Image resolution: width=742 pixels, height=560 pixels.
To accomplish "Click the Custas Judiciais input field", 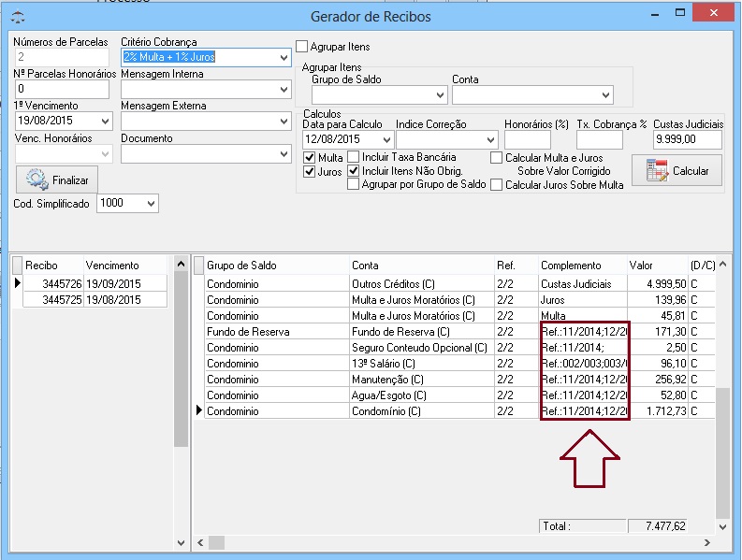I will [687, 140].
